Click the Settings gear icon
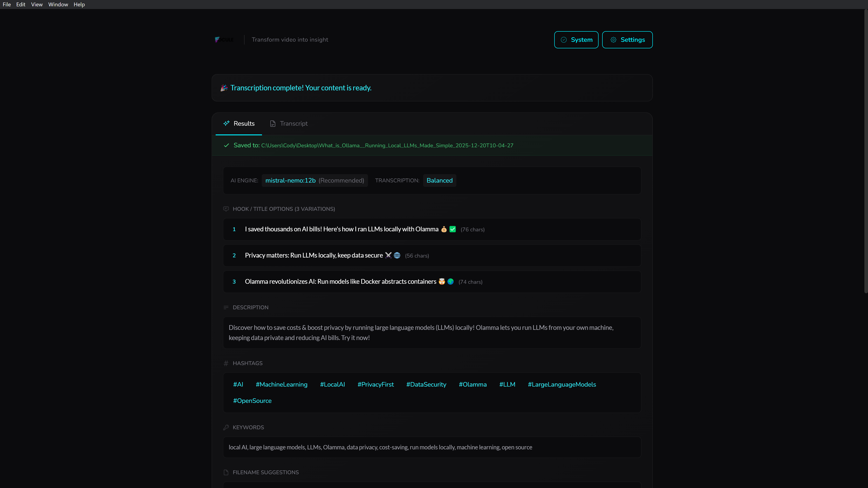 pos(613,40)
